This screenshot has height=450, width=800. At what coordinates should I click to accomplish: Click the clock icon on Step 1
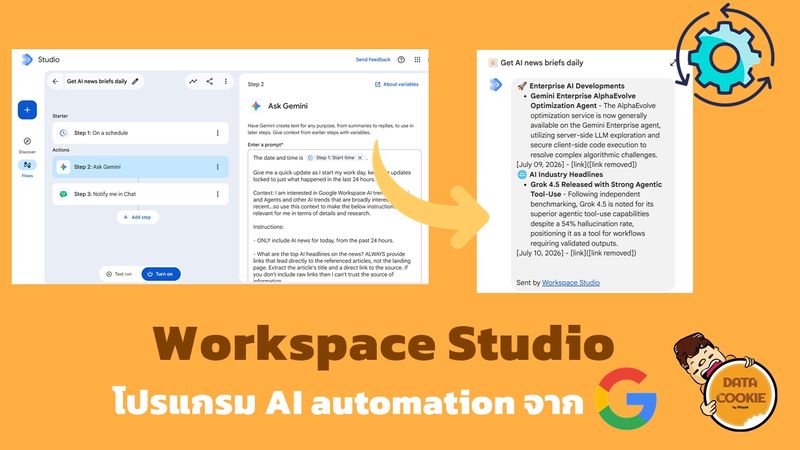63,133
